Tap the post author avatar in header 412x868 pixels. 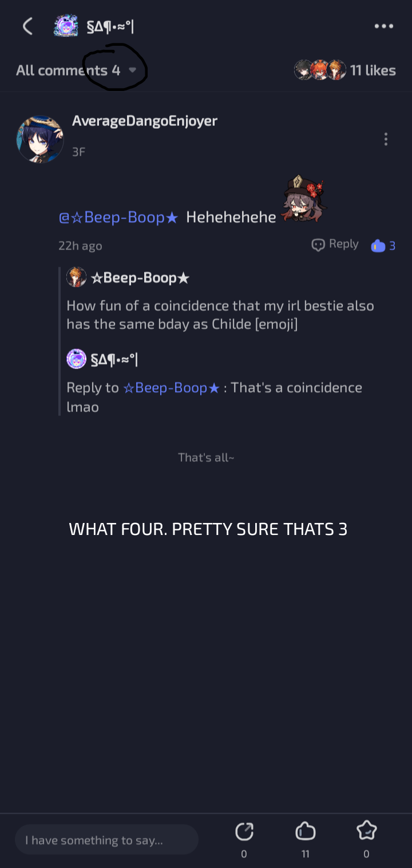(66, 26)
